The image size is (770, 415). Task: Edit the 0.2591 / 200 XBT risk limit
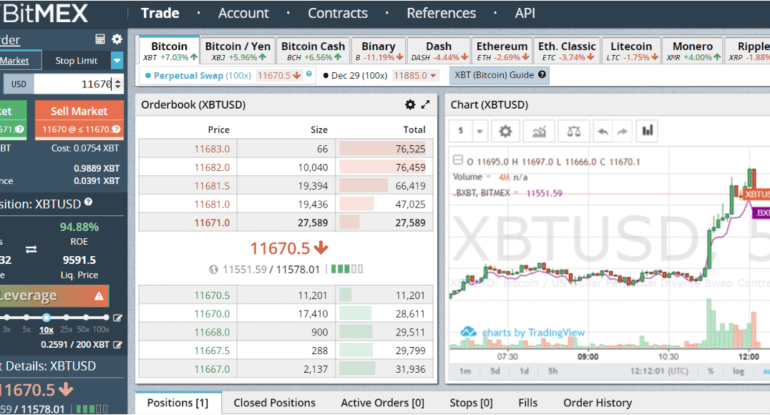click(117, 345)
